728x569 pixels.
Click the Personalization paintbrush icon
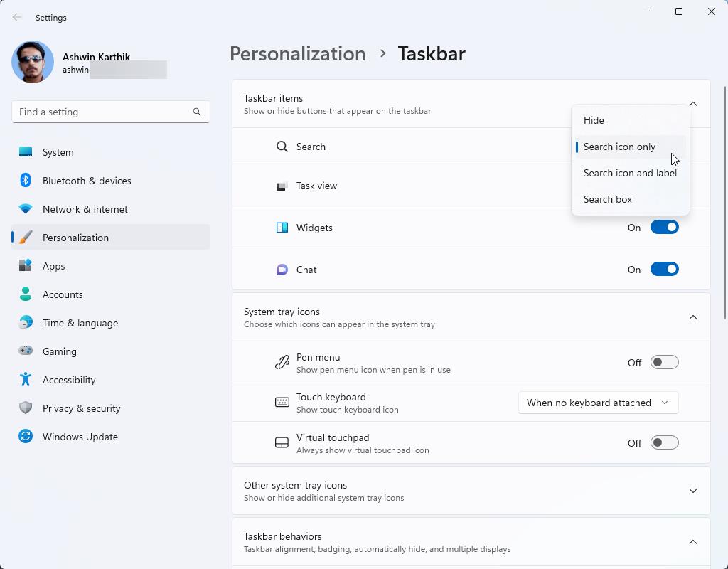(x=26, y=238)
